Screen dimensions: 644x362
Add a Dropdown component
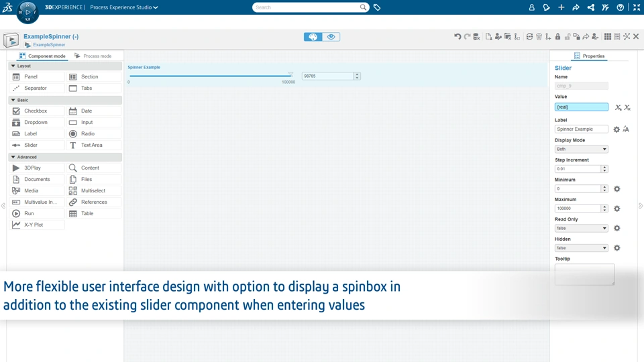(x=37, y=122)
